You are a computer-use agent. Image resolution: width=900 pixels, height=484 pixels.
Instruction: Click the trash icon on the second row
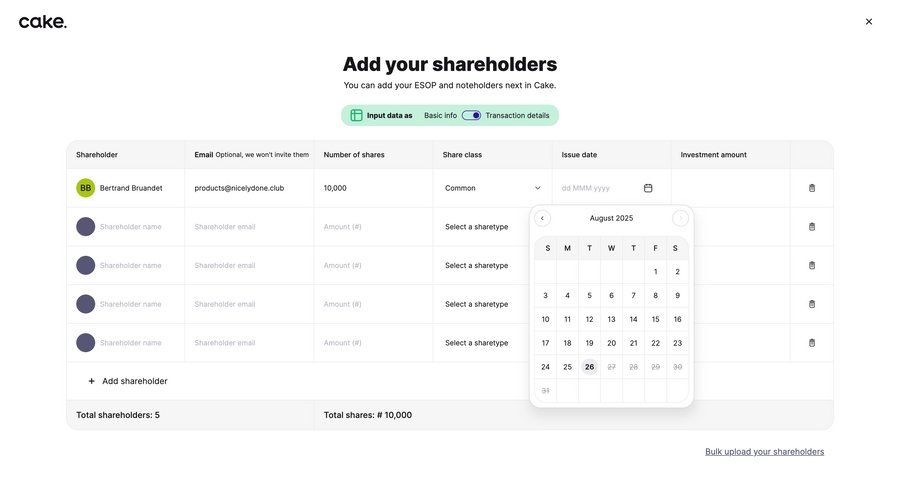pyautogui.click(x=812, y=227)
